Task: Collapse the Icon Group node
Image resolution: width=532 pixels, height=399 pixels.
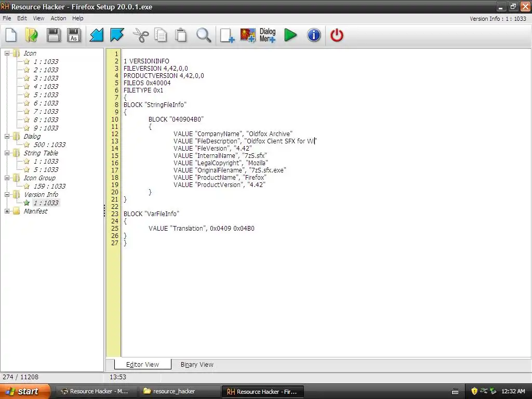Action: click(7, 178)
